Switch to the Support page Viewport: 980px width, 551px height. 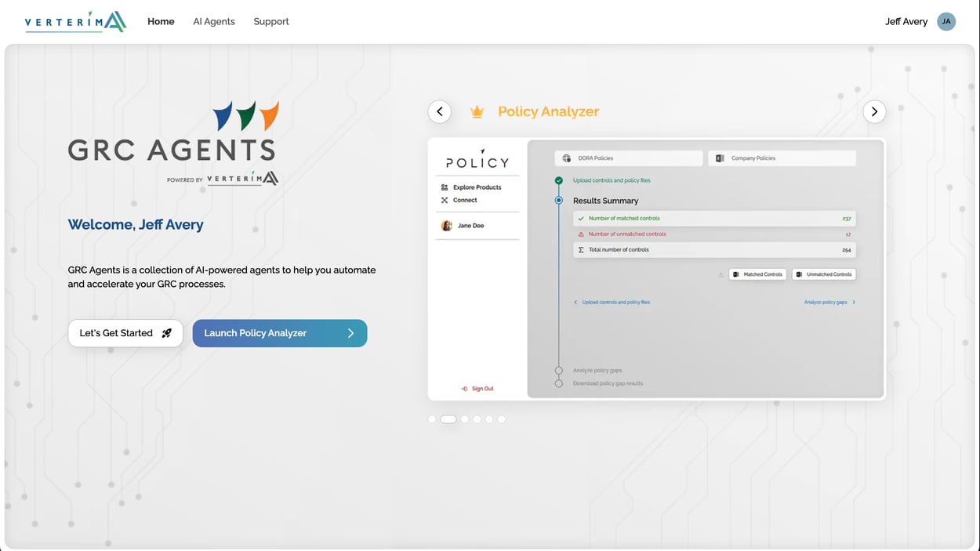coord(271,21)
